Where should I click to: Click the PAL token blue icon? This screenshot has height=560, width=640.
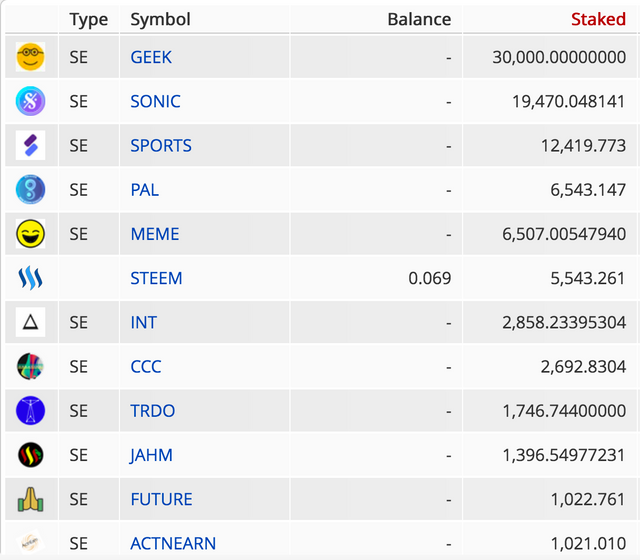click(x=30, y=189)
